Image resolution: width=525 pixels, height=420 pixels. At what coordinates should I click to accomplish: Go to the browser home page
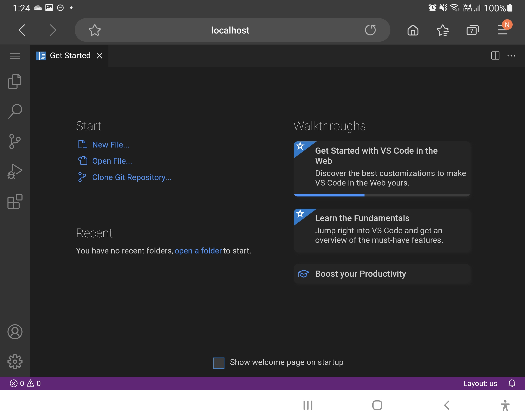tap(413, 30)
